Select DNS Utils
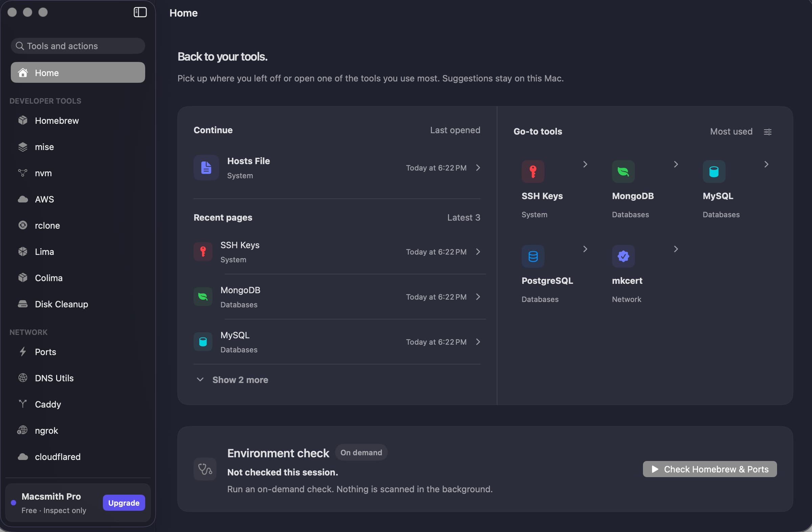Viewport: 812px width, 532px height. point(78,378)
